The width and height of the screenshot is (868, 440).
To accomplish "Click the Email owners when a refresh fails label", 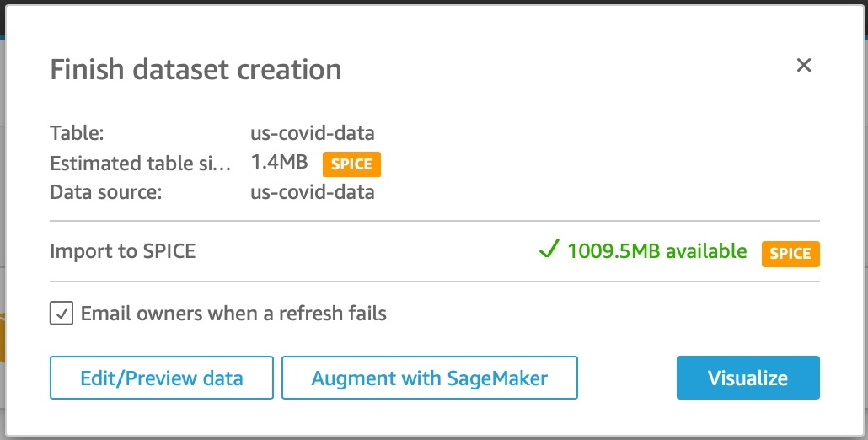I will (x=233, y=314).
